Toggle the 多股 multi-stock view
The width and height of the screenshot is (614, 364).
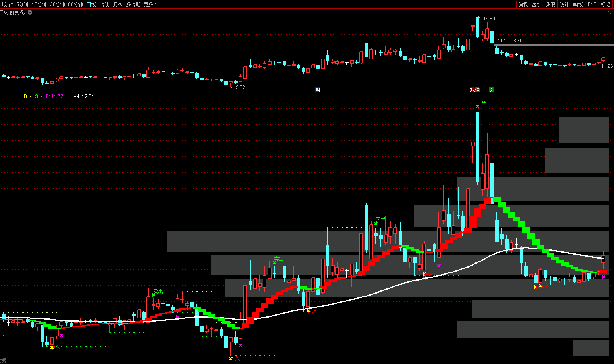point(550,4)
